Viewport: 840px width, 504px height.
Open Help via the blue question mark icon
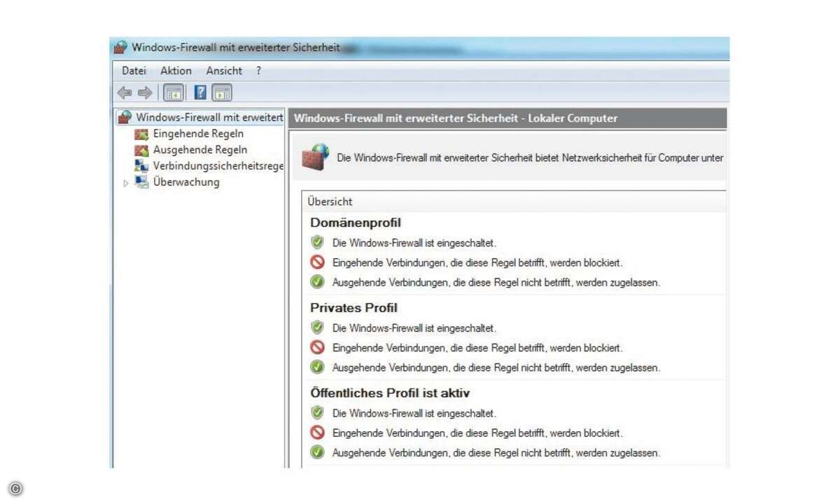tap(200, 92)
